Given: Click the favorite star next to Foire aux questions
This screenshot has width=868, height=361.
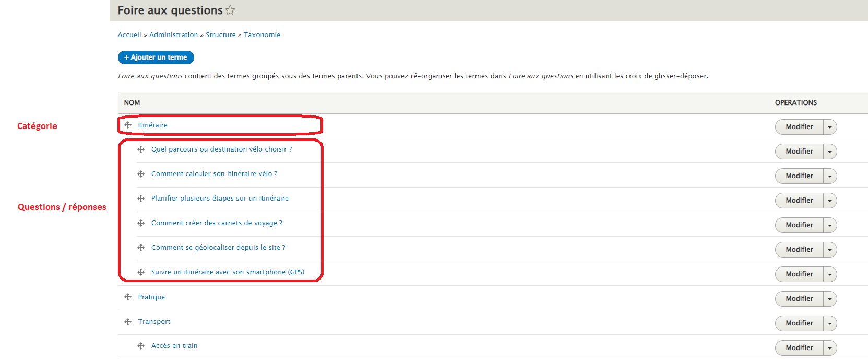Looking at the screenshot, I should tap(230, 10).
